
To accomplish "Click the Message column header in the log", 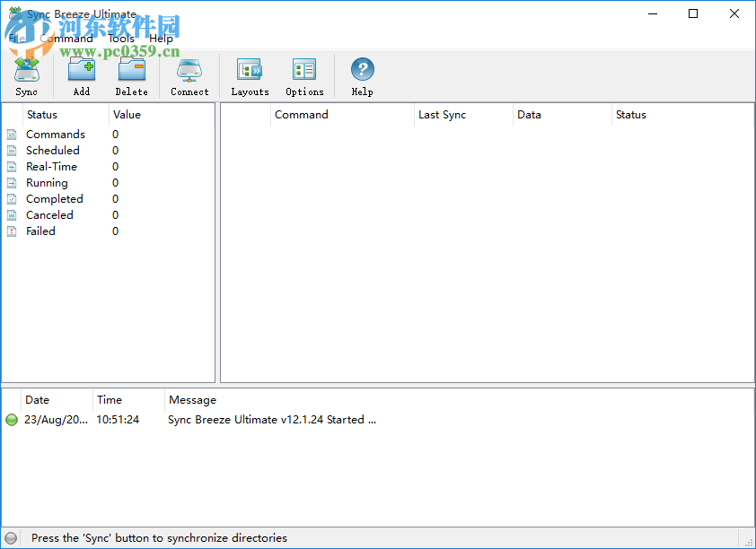I will click(x=192, y=399).
